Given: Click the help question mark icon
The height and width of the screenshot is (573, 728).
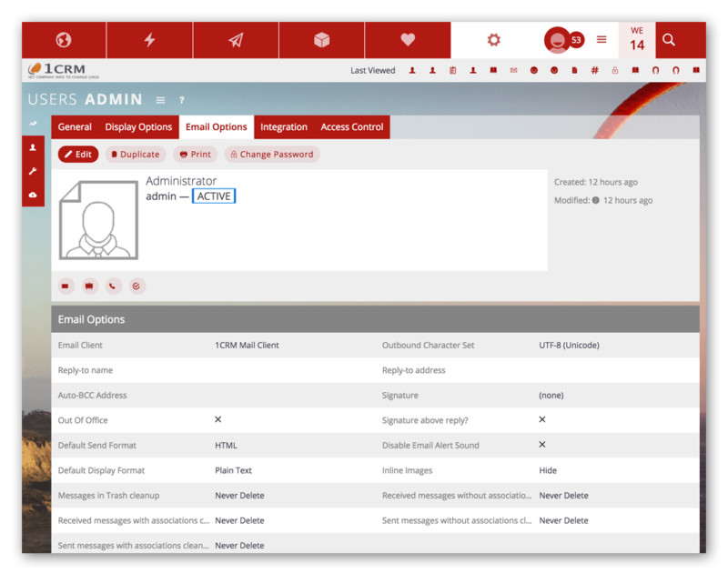Looking at the screenshot, I should (x=182, y=100).
